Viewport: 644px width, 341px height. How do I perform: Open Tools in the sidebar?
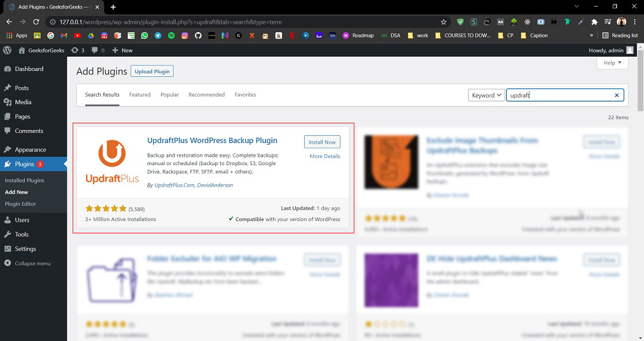pyautogui.click(x=33, y=234)
